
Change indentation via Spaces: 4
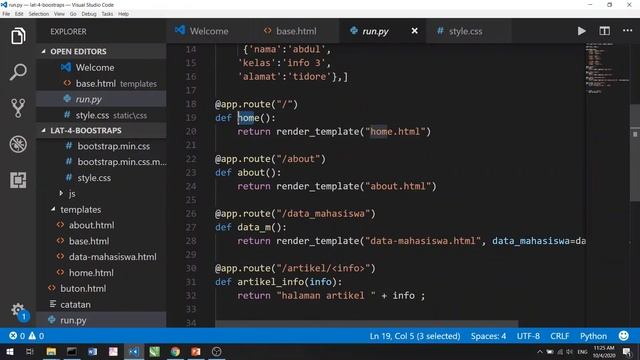tap(488, 336)
